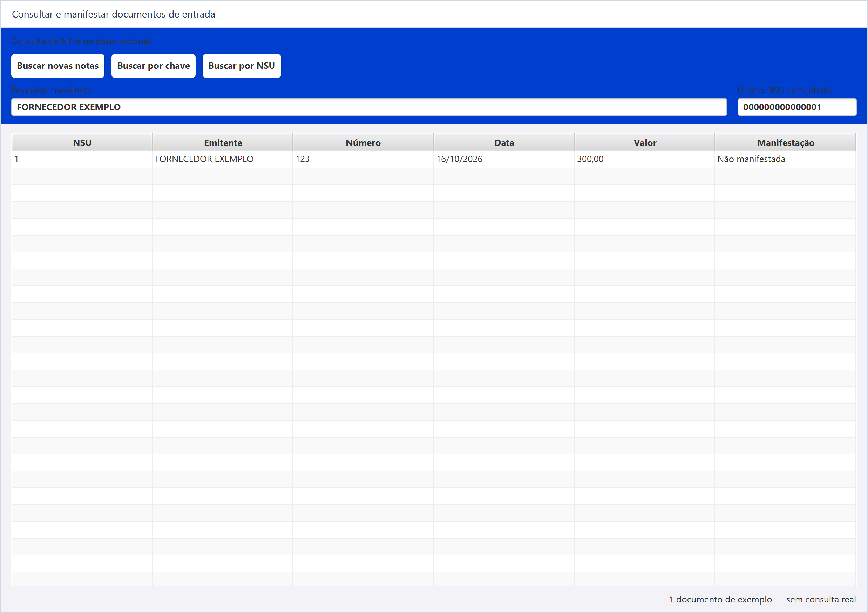Click the Valor column header
Screen dimensions: 868x613
(645, 143)
